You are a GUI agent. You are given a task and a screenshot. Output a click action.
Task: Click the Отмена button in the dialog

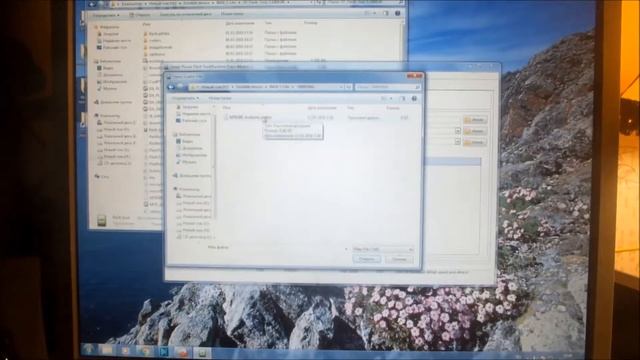click(399, 259)
